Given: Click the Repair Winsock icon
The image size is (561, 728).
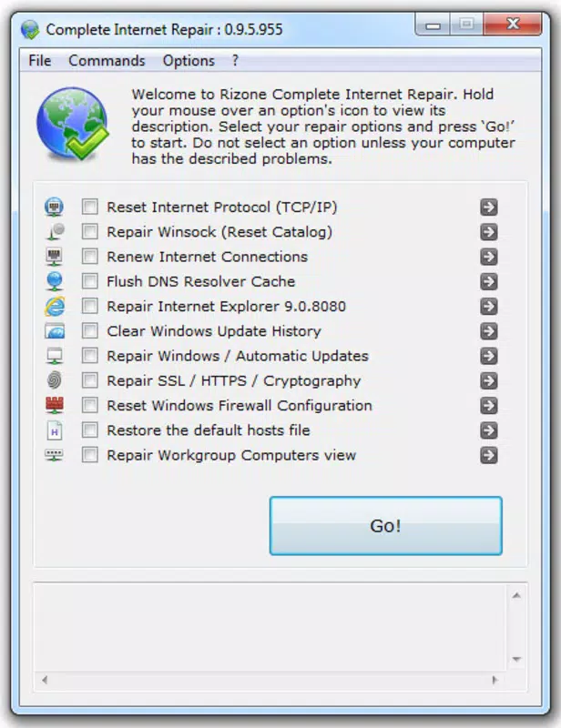Looking at the screenshot, I should pos(55,232).
